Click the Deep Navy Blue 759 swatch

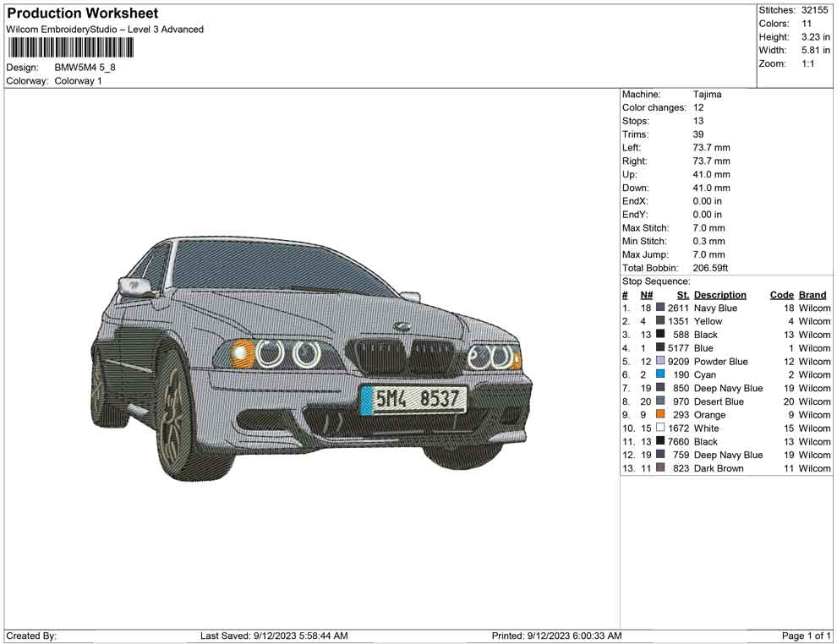click(x=660, y=455)
